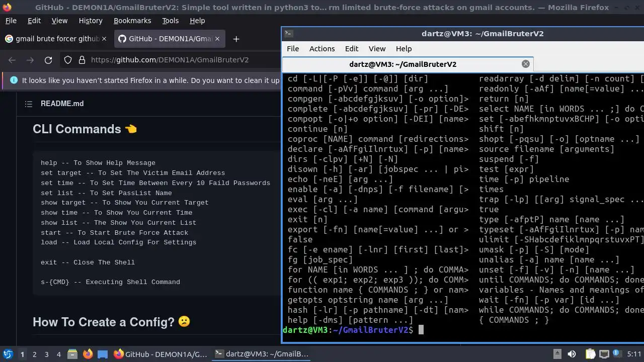Open a new Firefox tab with plus
The width and height of the screenshot is (644, 362).
(x=236, y=39)
